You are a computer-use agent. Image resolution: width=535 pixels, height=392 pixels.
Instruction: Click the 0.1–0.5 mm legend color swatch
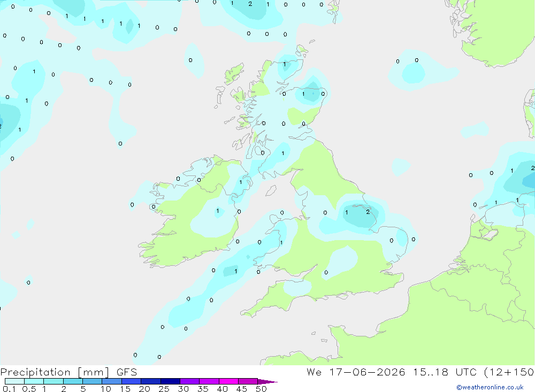click(x=14, y=381)
